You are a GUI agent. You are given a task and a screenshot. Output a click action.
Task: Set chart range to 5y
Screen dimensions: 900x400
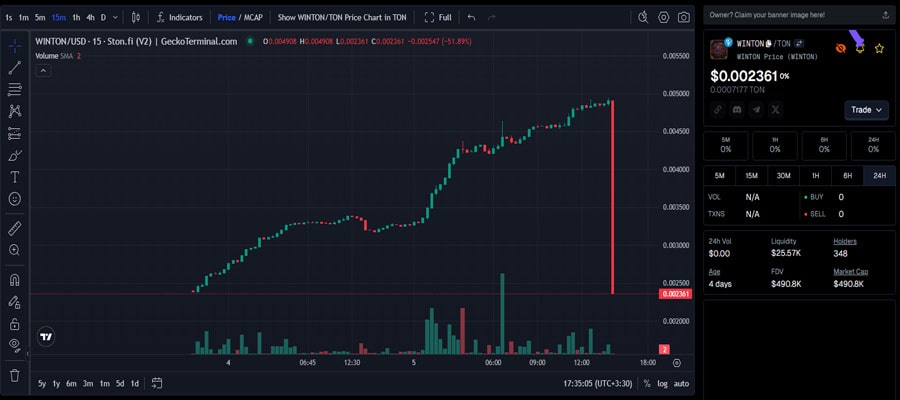[x=42, y=383]
